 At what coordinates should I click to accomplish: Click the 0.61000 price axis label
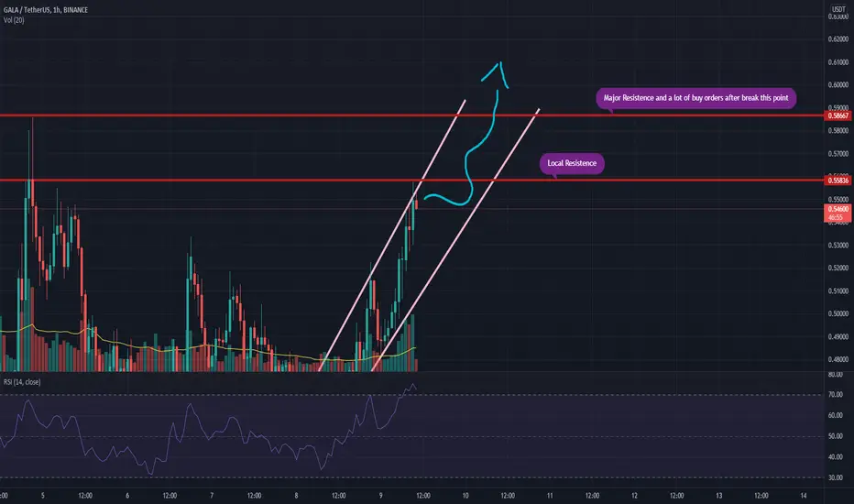click(838, 62)
